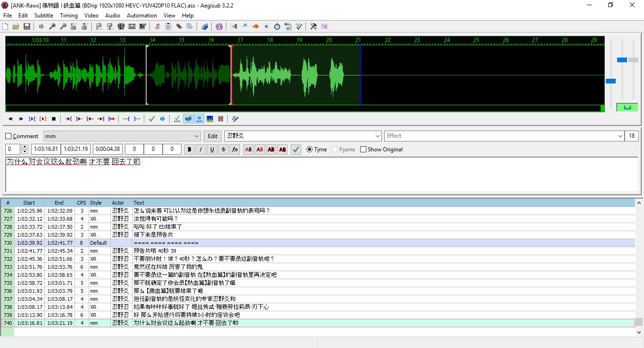
Task: Go to next line in audio toolbar
Action: tap(21, 119)
